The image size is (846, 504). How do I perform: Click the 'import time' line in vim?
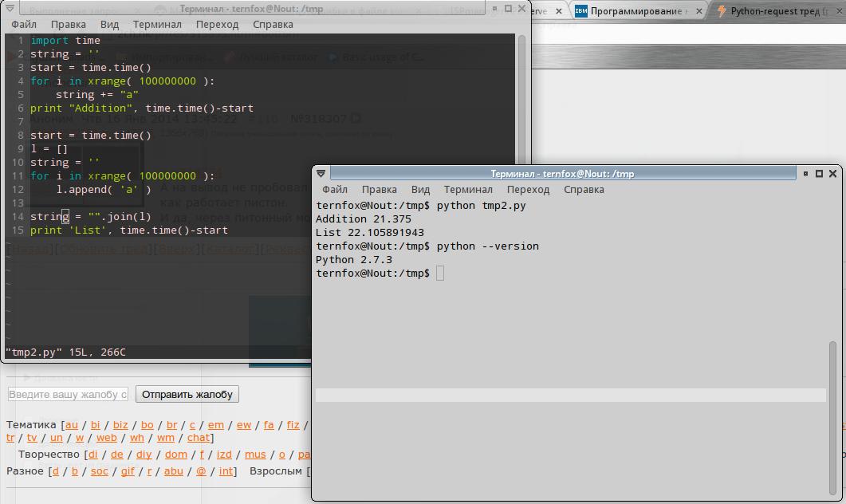click(65, 41)
